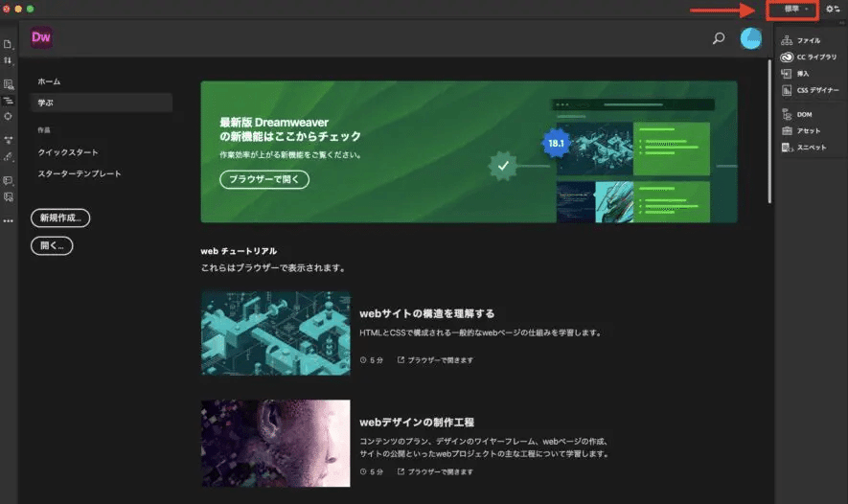Screen dimensions: 848x504
Task: Click the 開く... button
Action: tap(52, 246)
